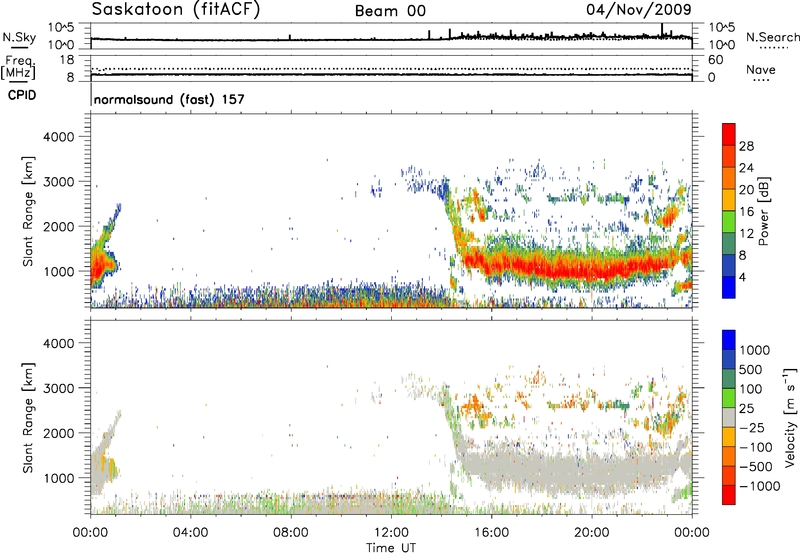Click the 16:00 time tick label
800x554 pixels.
[491, 533]
